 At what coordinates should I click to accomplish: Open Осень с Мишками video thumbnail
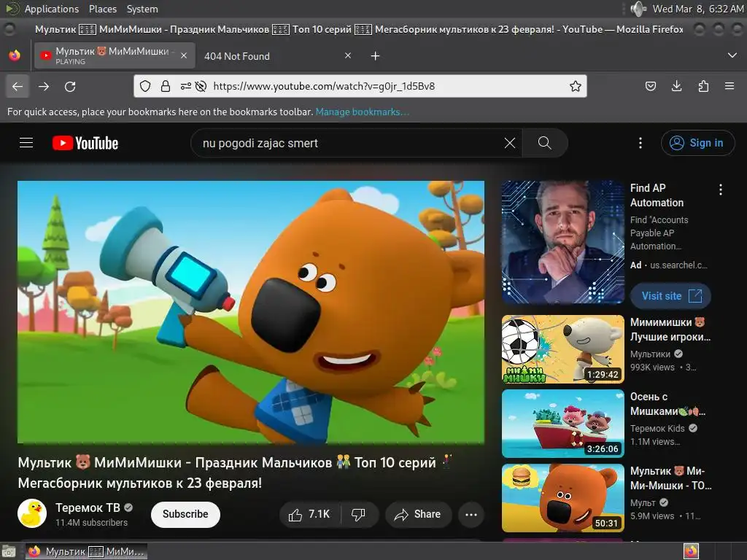click(562, 424)
